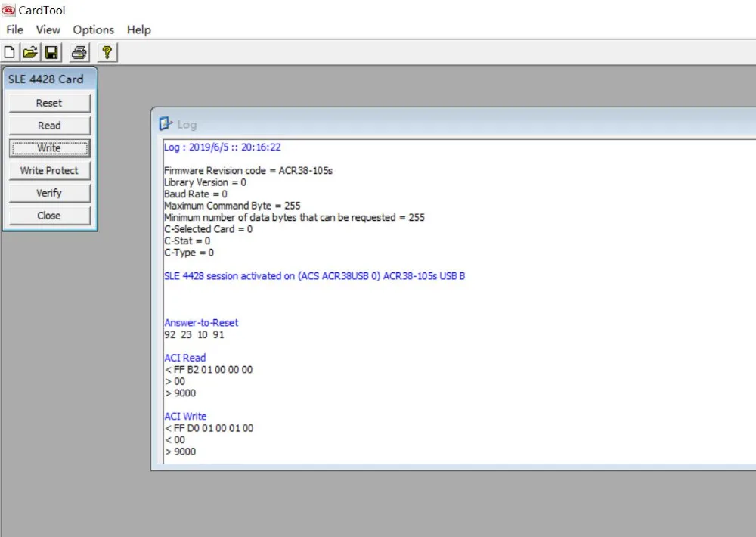Print the log with the printer icon
This screenshot has height=537, width=756.
pyautogui.click(x=79, y=52)
